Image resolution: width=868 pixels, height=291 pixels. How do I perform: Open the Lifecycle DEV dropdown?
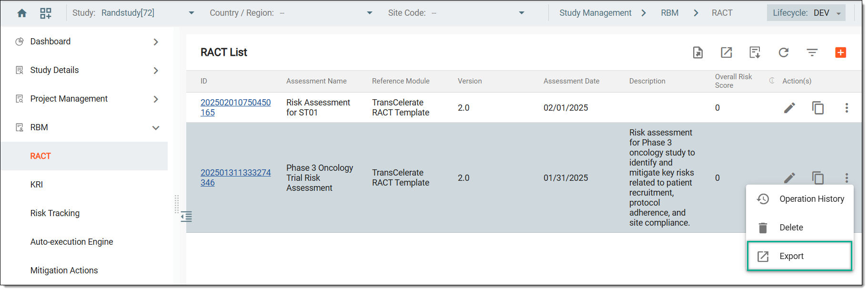pyautogui.click(x=806, y=13)
